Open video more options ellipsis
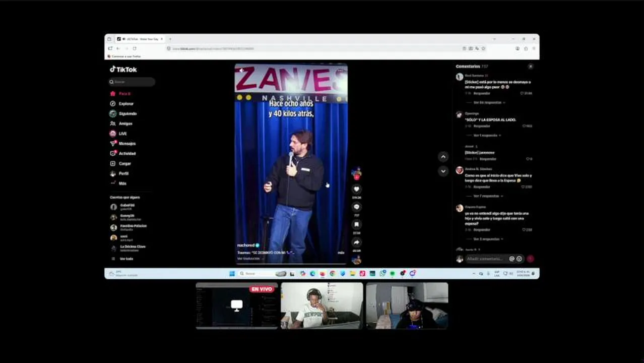This screenshot has height=363, width=644. 340,71
